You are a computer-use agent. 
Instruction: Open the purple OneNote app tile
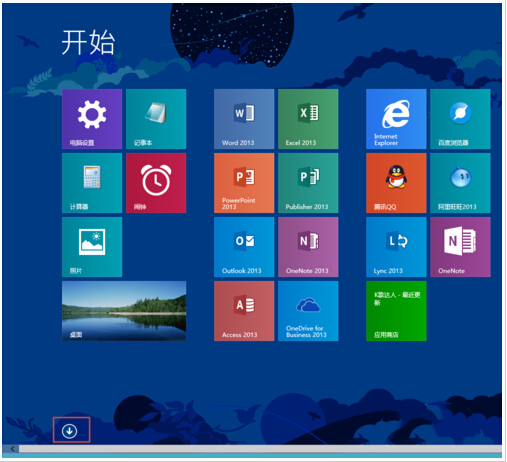(460, 247)
